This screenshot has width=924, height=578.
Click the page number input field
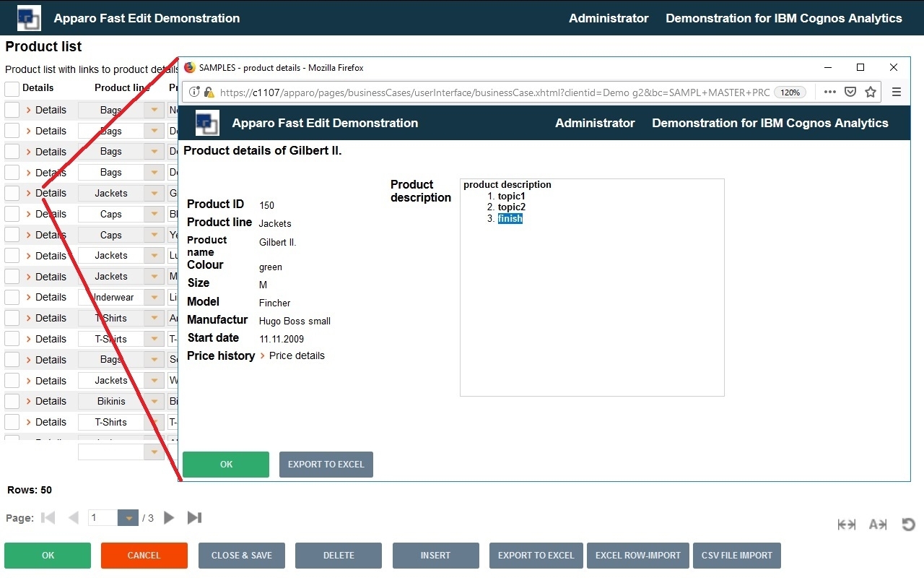coord(103,517)
